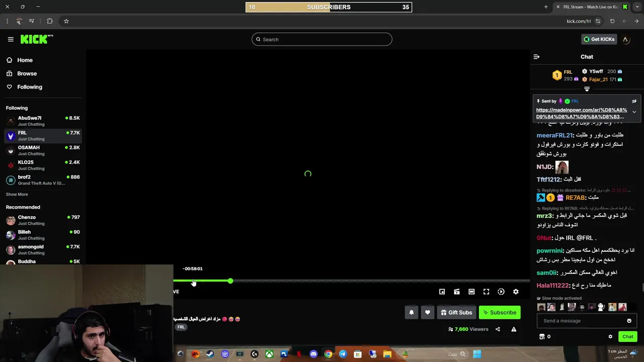This screenshot has width=644, height=362.
Task: Open the user profile avatar menu
Action: coord(625,39)
